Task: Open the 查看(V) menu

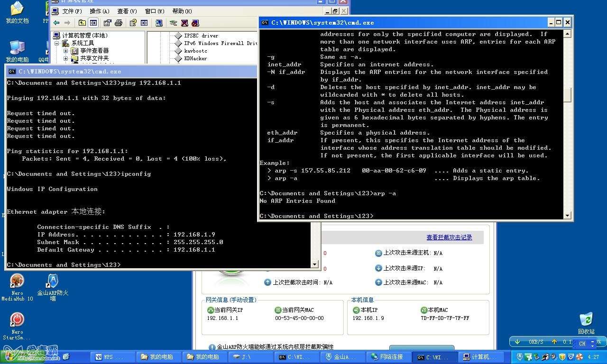Action: (127, 11)
